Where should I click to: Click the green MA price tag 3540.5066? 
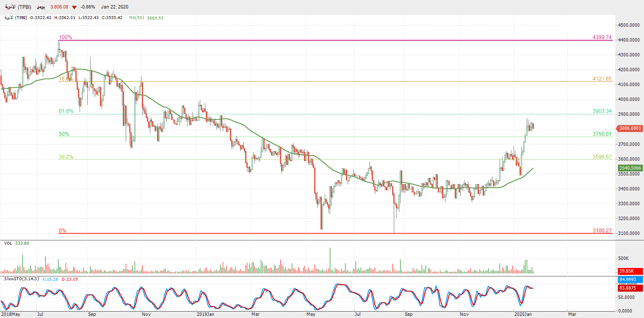630,168
